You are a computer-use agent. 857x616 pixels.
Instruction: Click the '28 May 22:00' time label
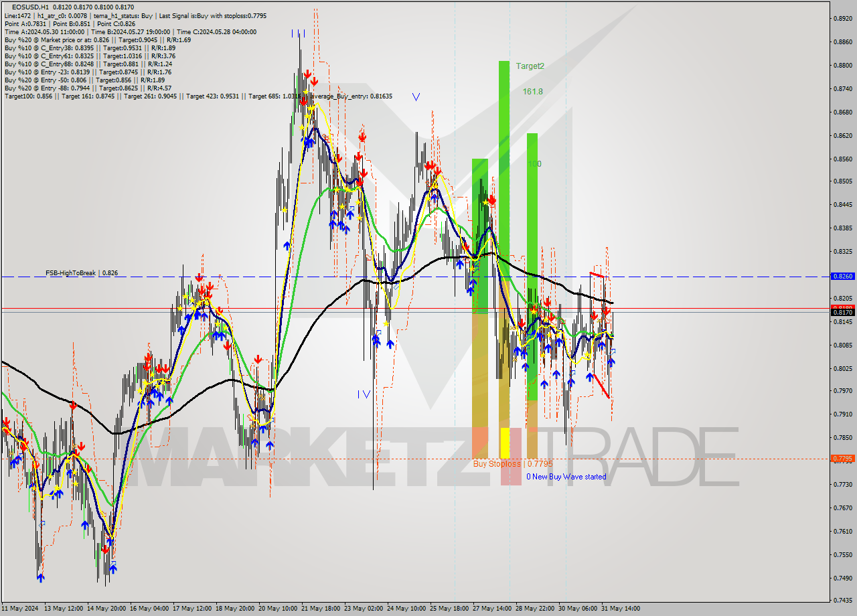536,609
